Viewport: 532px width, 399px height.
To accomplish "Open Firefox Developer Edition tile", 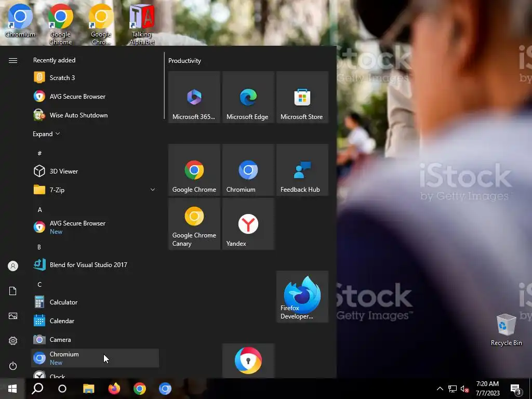I will (x=302, y=297).
